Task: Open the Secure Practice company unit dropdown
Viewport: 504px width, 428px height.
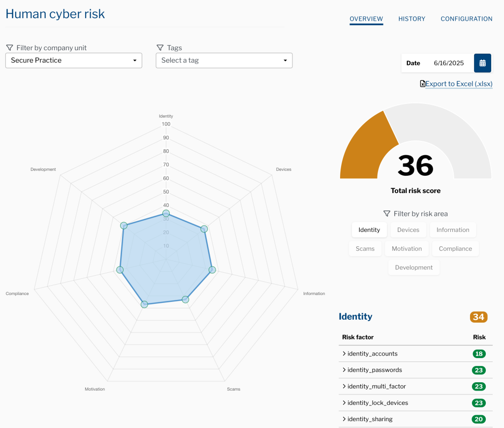Action: click(x=74, y=61)
